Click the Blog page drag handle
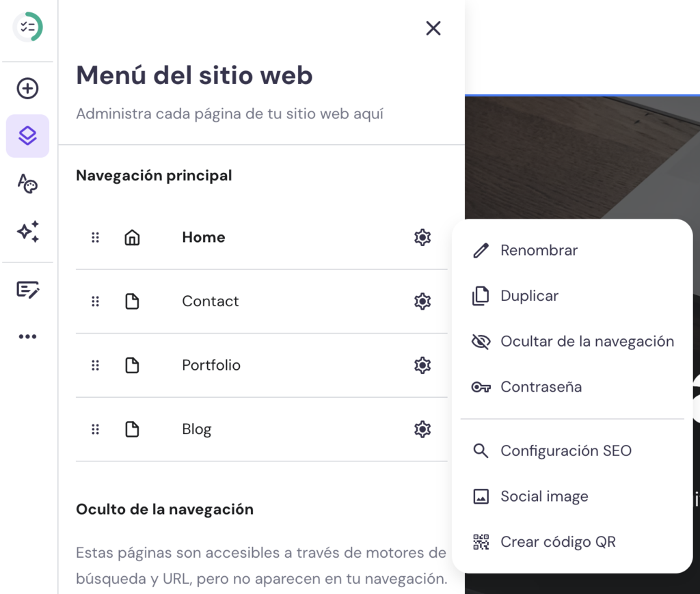This screenshot has width=700, height=594. (95, 429)
